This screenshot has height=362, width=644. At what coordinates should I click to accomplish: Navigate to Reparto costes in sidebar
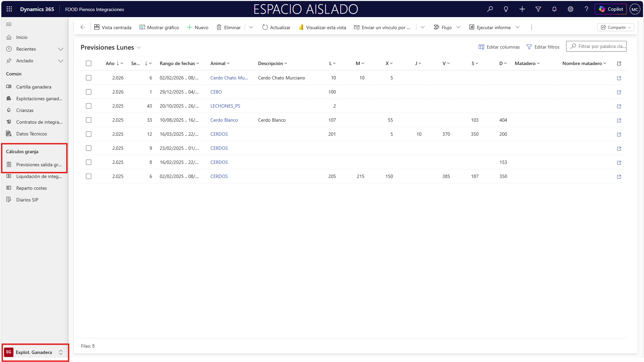pos(32,188)
